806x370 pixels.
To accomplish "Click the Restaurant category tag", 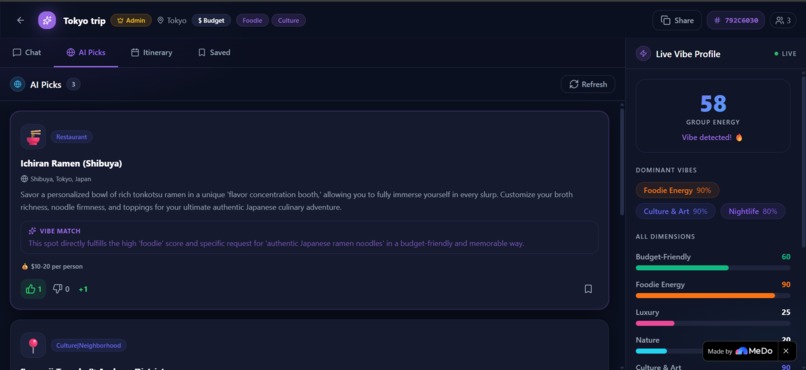I will coord(71,137).
